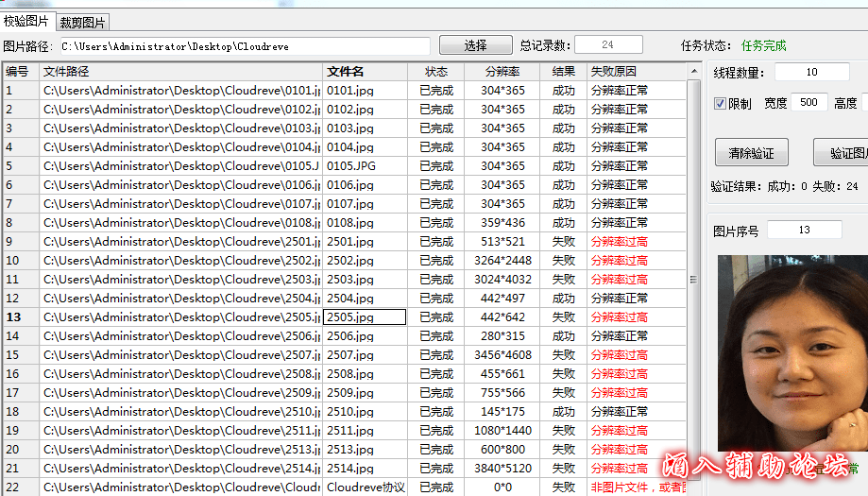The height and width of the screenshot is (496, 868).
Task: Click resolution cell 1080*1440
Action: pyautogui.click(x=502, y=430)
